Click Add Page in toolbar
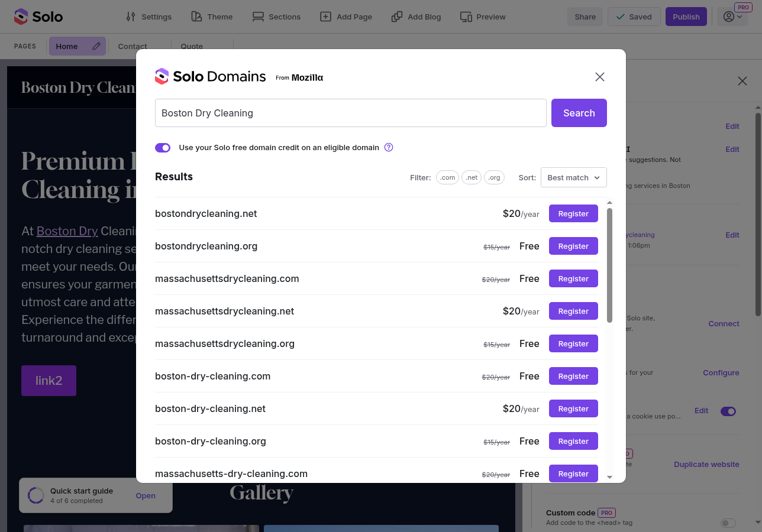The image size is (762, 532). [x=346, y=17]
